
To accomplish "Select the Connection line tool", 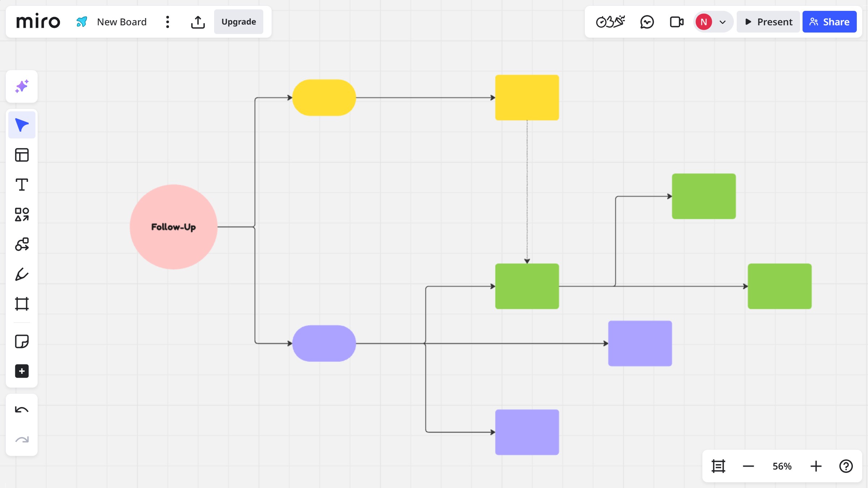I will point(22,244).
